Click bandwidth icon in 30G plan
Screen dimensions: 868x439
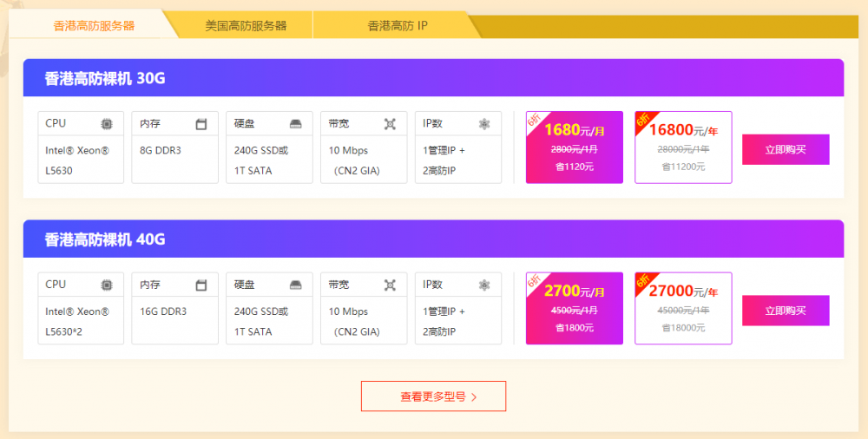[390, 124]
